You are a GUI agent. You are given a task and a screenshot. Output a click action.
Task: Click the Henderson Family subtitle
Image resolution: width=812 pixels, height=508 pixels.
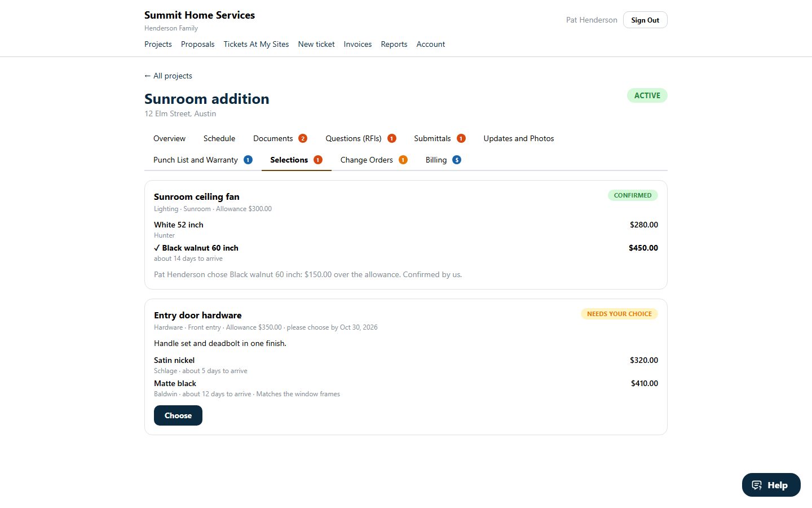pyautogui.click(x=171, y=28)
